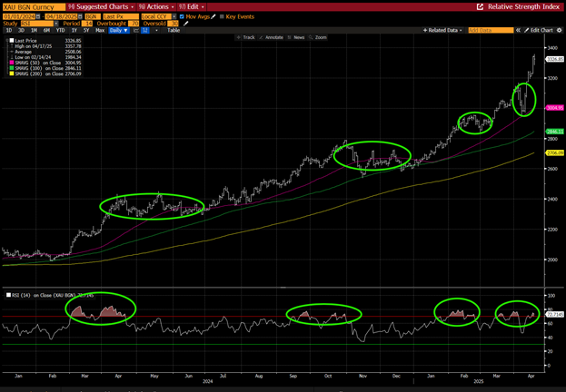
Task: Select the Max range tab
Action: click(x=100, y=30)
